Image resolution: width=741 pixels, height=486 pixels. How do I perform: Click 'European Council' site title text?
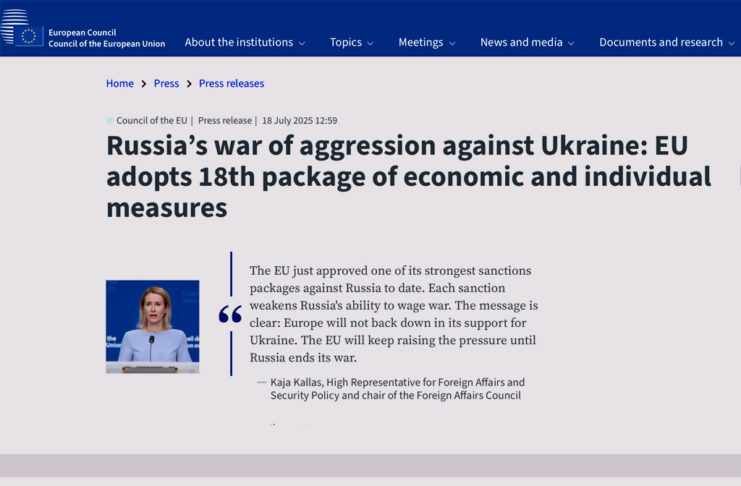[82, 32]
